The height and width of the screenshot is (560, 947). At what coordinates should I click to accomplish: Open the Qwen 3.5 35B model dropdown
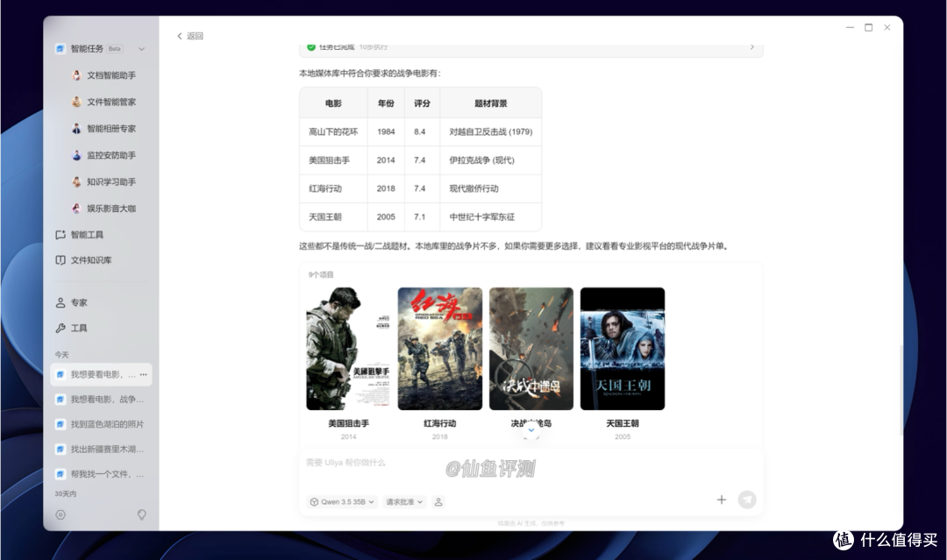click(342, 502)
